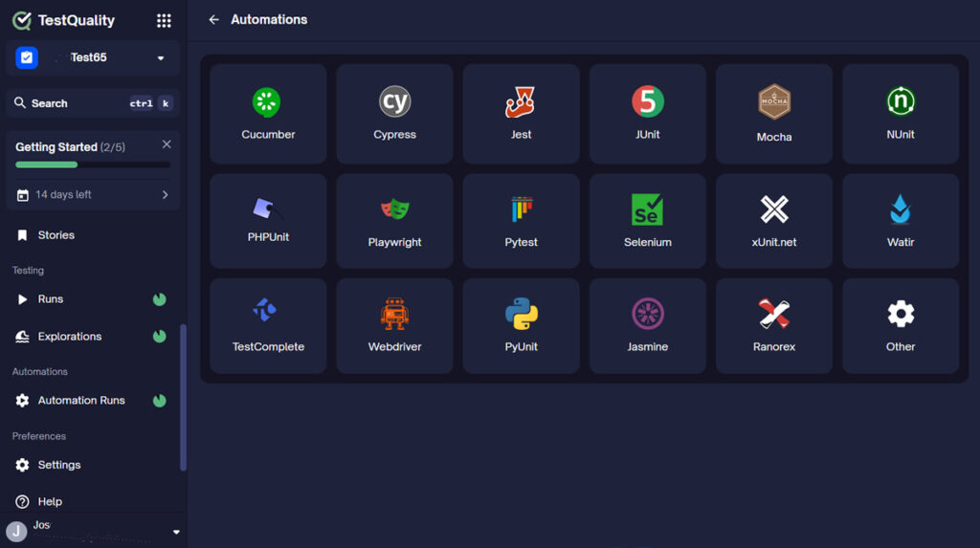This screenshot has width=980, height=548.
Task: Select the Selenium automation tile
Action: click(648, 221)
